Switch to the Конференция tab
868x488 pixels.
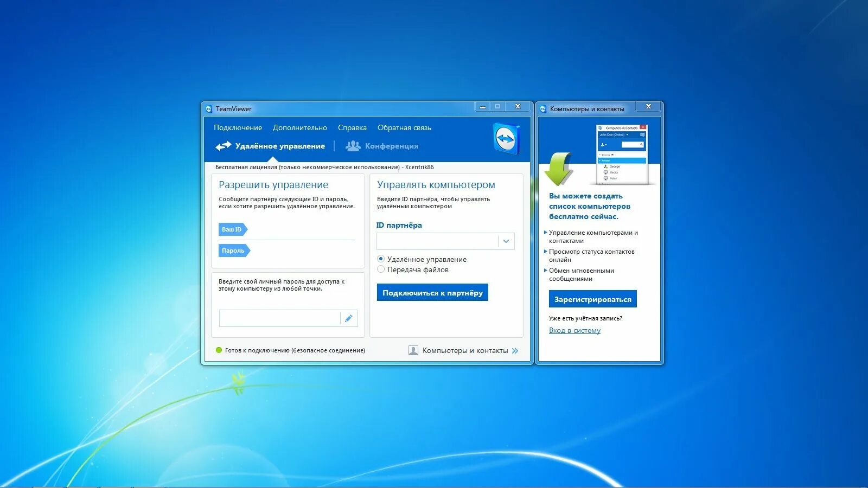pyautogui.click(x=382, y=146)
